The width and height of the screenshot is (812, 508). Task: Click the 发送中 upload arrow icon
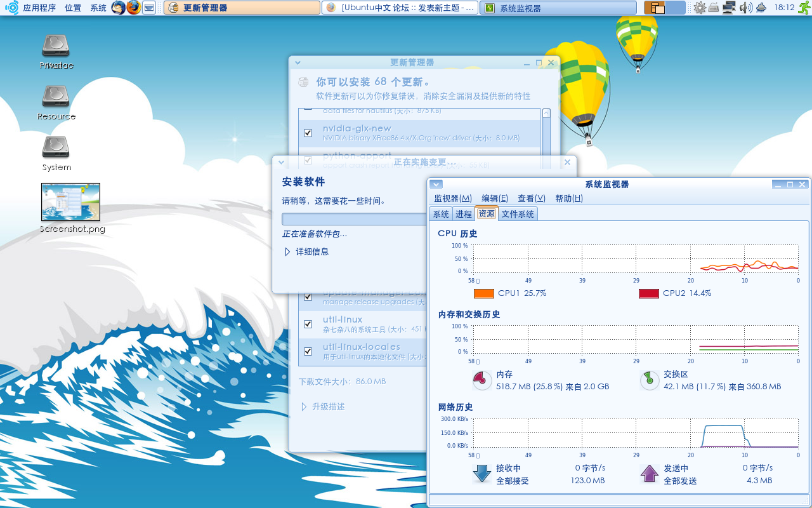click(650, 474)
